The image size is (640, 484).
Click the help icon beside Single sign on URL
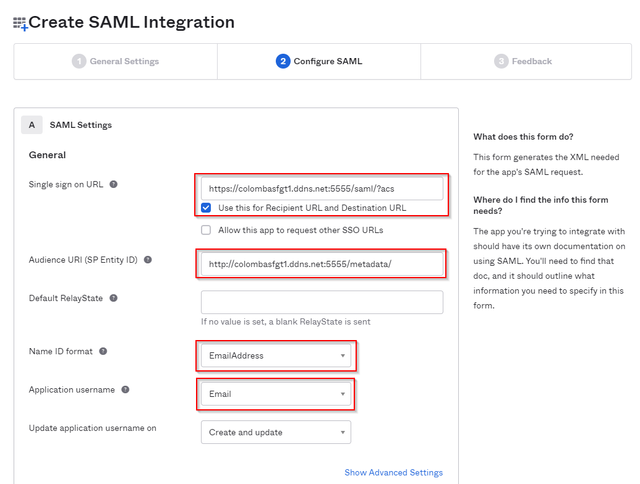[113, 185]
